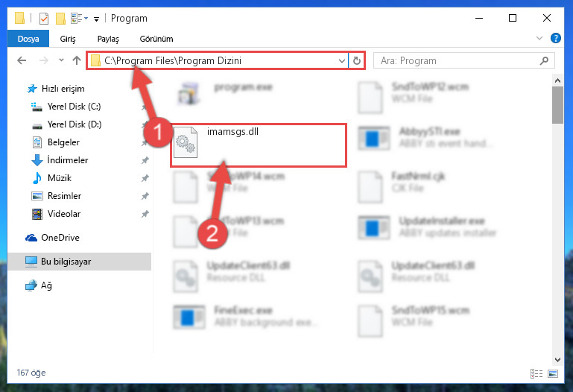
Task: Click the search magnifier icon
Action: pyautogui.click(x=544, y=60)
